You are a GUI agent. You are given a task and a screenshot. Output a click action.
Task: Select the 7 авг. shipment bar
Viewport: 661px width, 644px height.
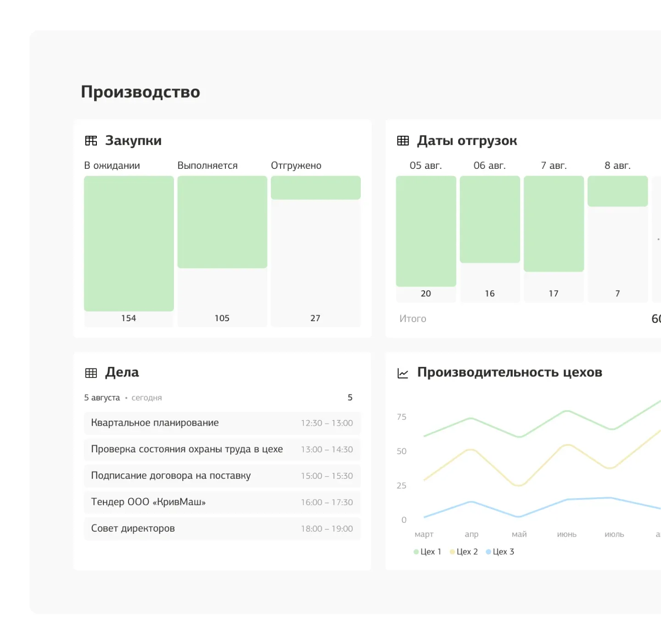point(554,224)
